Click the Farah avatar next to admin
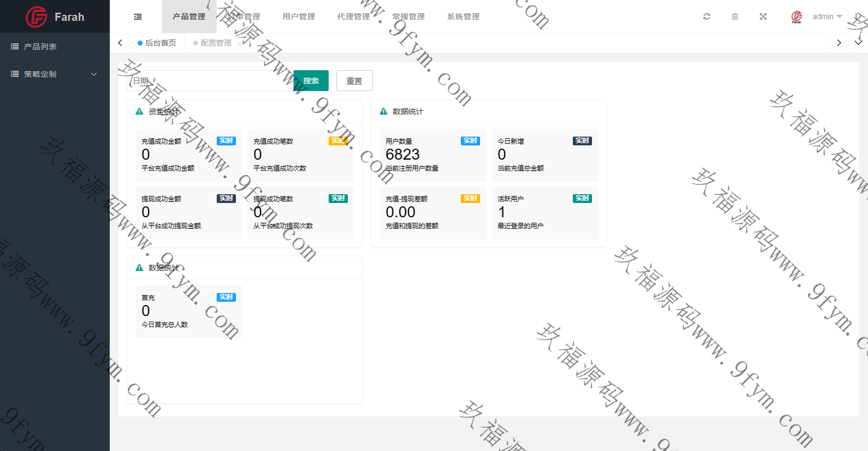The image size is (868, 451). 797,17
